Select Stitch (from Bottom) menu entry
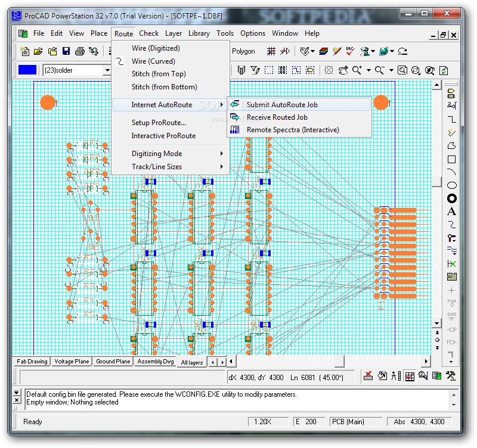Viewport: 477px width, 448px height. pyautogui.click(x=171, y=87)
